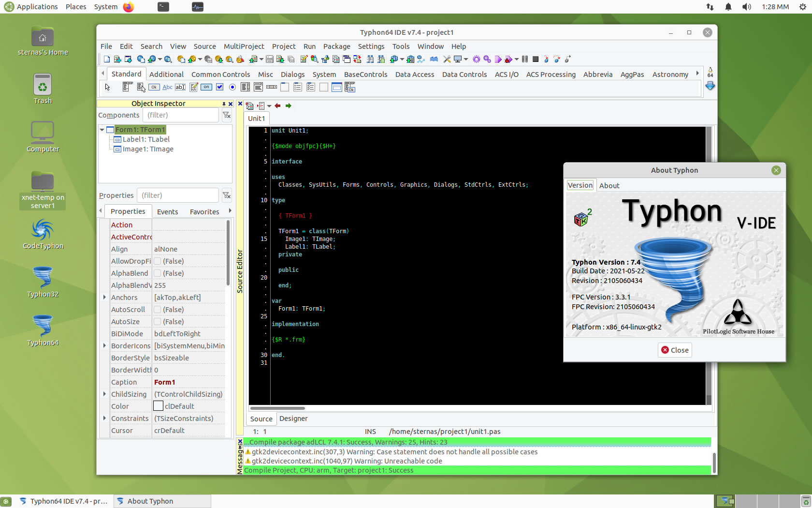
Task: Switch to the Designer tab
Action: click(293, 418)
